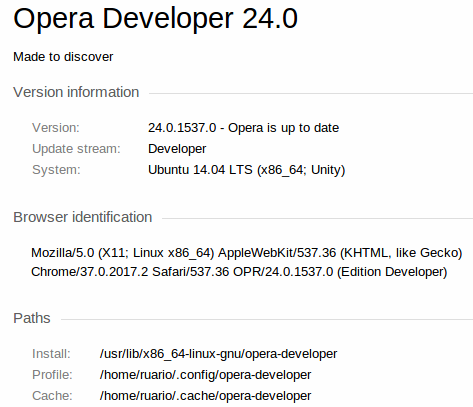Click the 'Made to discover' tagline
The height and width of the screenshot is (407, 473).
pyautogui.click(x=63, y=57)
